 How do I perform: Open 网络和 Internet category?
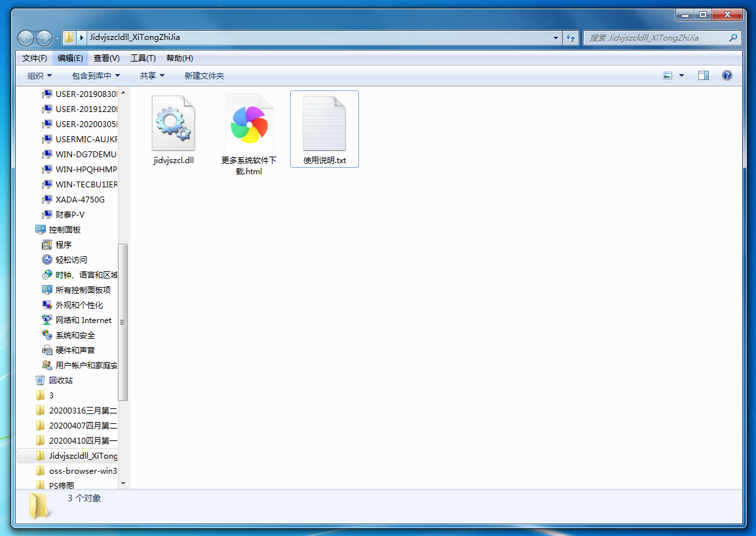[77, 320]
